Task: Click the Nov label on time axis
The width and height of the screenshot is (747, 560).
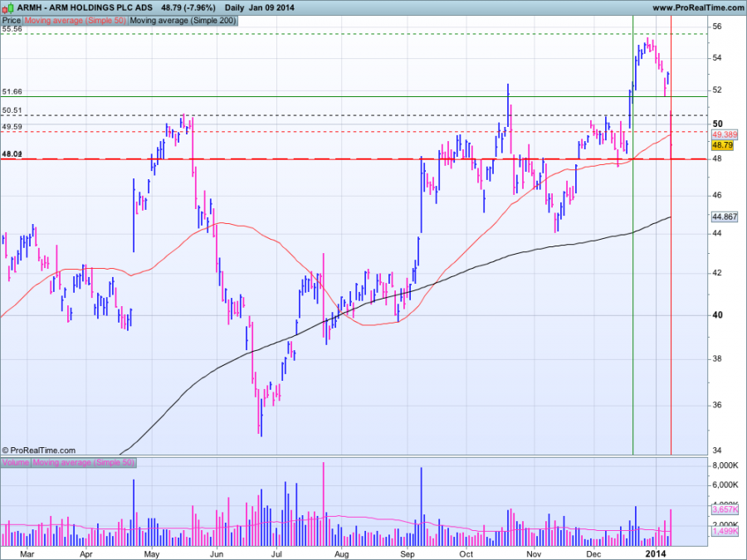Action: 534,554
